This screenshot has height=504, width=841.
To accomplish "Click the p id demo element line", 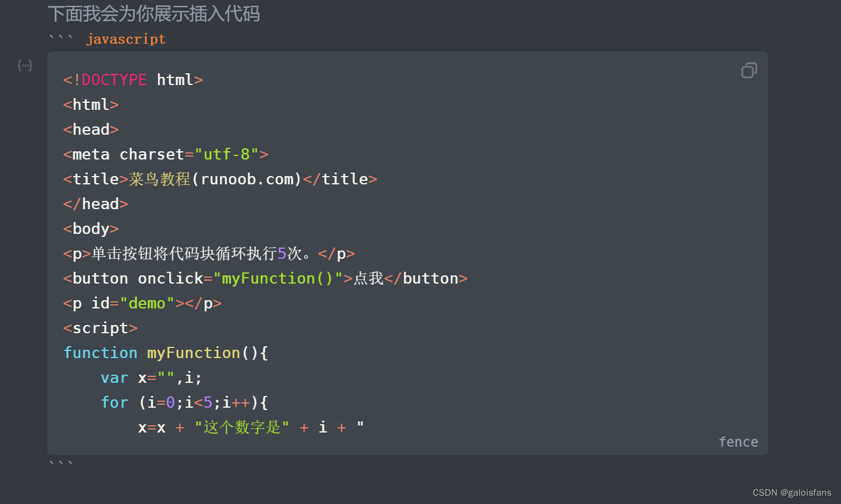I will pyautogui.click(x=142, y=303).
